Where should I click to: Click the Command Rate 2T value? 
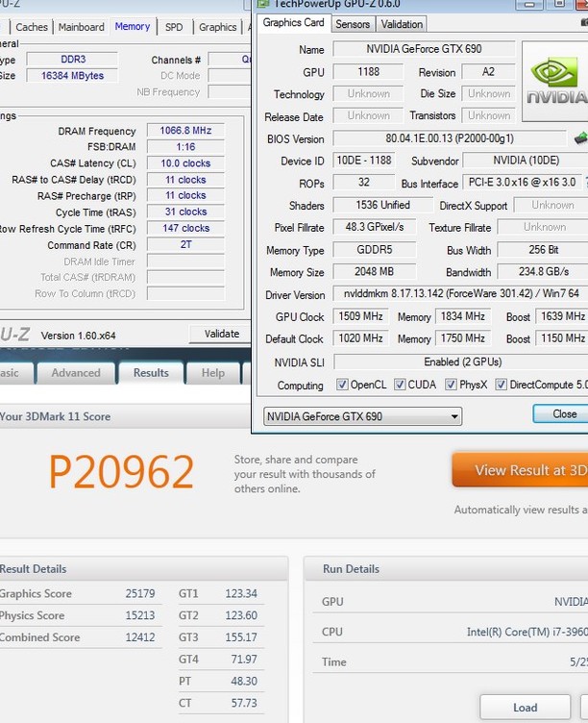tap(185, 244)
